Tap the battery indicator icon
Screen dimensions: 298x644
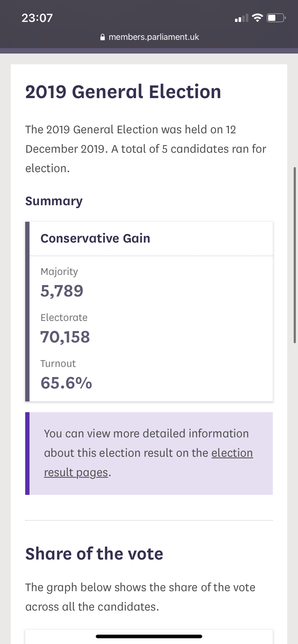276,18
